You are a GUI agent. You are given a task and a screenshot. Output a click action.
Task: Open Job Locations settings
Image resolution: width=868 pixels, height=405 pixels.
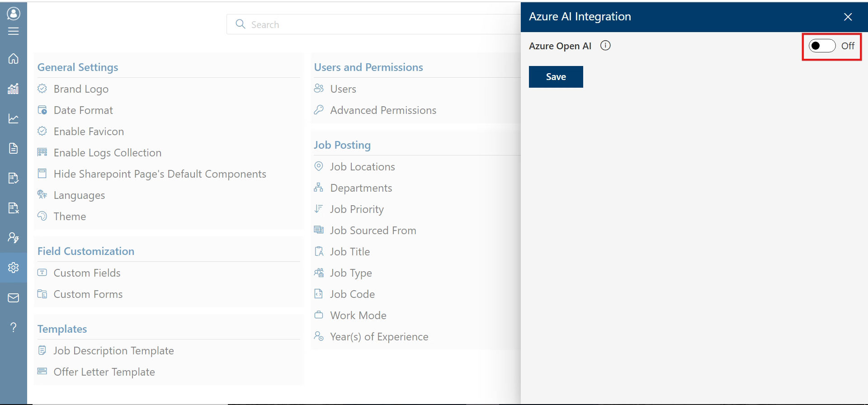coord(362,167)
